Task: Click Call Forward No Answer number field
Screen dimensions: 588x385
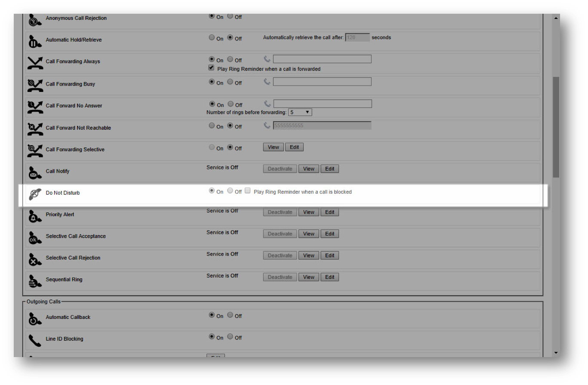Action: pos(323,104)
